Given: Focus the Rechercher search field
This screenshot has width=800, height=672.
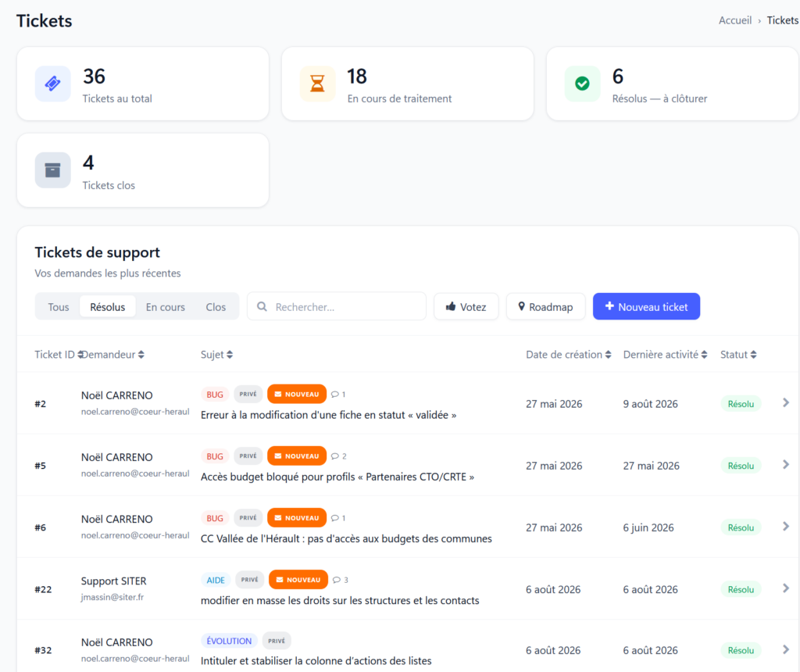Looking at the screenshot, I should coord(337,306).
